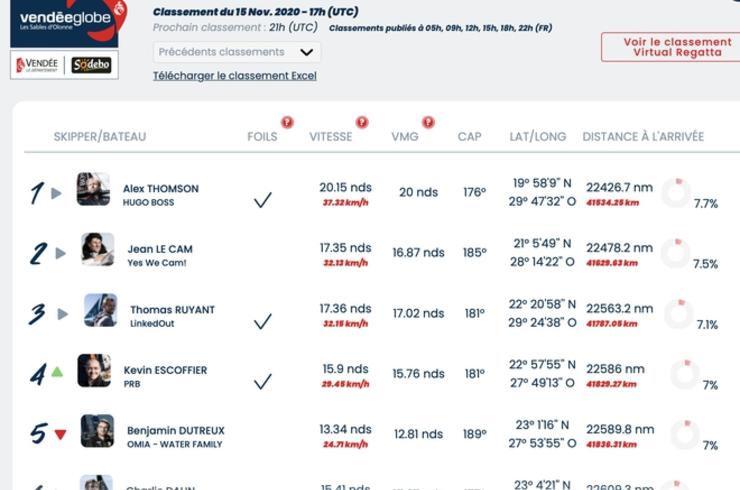Open Jean LE CAM skipper photo
740x490 pixels.
(98, 249)
